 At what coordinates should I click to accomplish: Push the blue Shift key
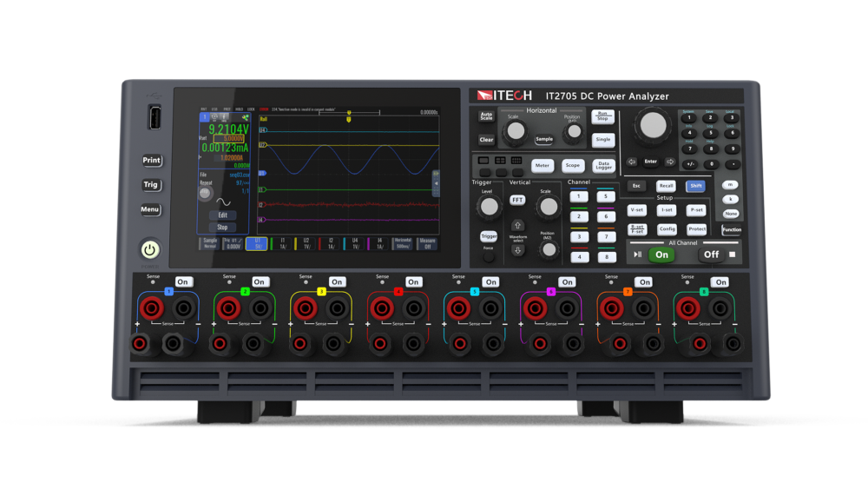pos(696,186)
